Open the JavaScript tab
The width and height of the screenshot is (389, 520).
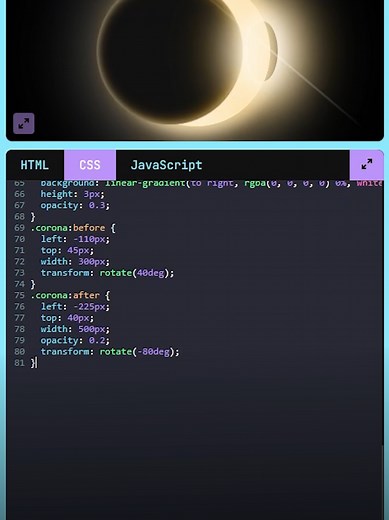(x=166, y=165)
